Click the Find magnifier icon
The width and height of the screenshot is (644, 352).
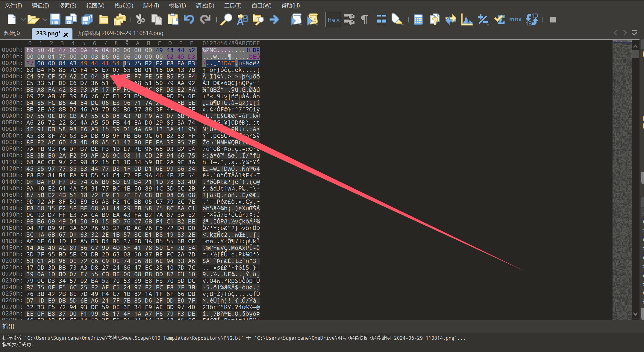click(226, 19)
